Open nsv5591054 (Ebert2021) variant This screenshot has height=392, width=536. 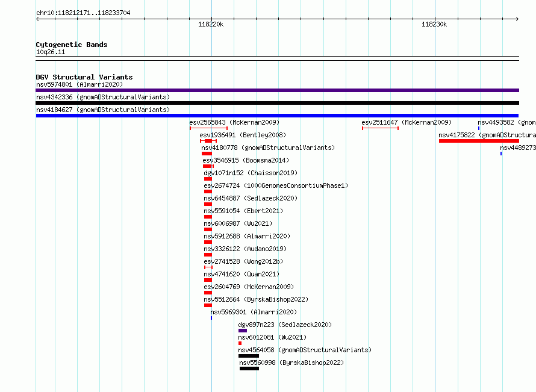pos(243,211)
